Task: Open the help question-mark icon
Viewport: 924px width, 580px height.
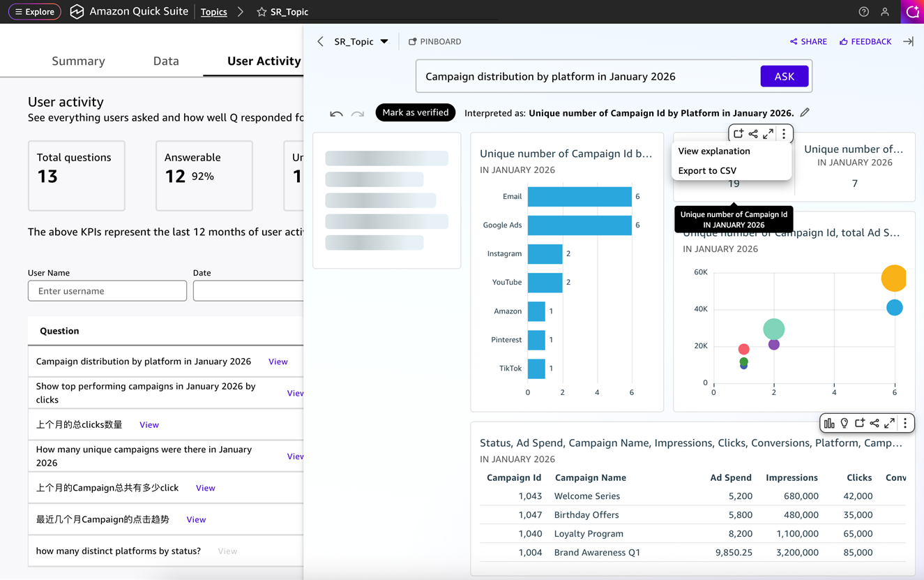Action: (x=863, y=12)
